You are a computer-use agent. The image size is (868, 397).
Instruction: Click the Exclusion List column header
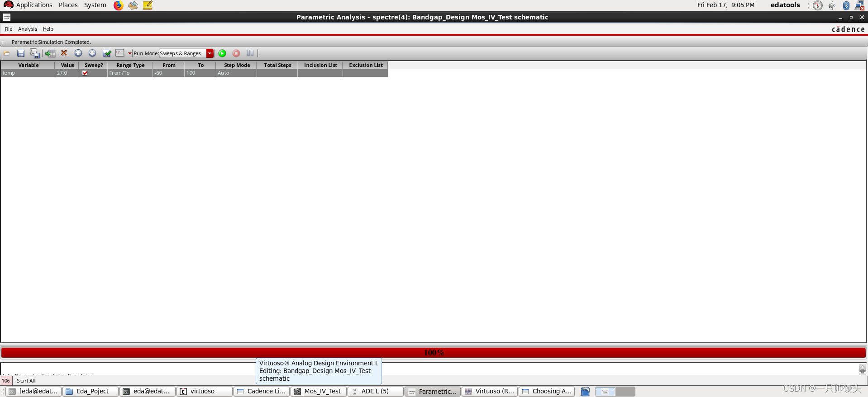[x=366, y=65]
